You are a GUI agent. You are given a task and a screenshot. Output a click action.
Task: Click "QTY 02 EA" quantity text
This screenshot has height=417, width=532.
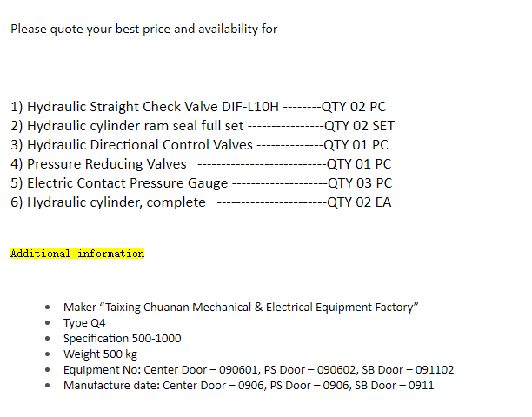coord(358,202)
